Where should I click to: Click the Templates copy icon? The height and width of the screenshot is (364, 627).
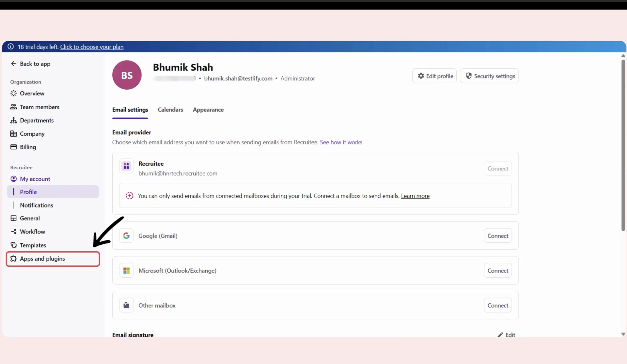click(x=13, y=245)
